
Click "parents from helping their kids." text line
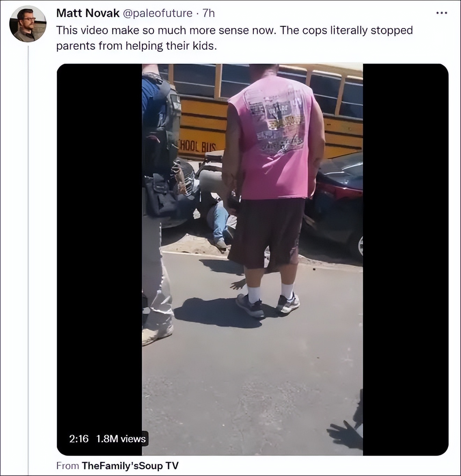pos(137,46)
